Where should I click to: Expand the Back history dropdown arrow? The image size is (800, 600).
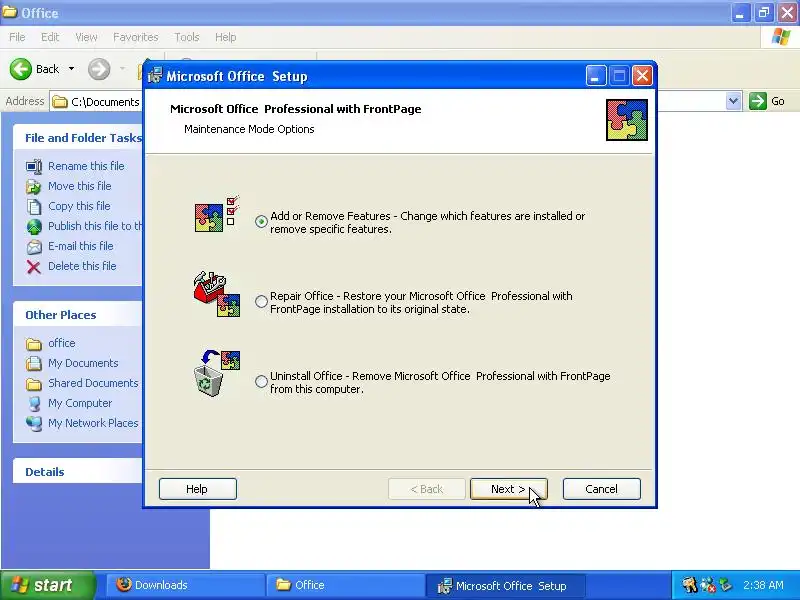click(x=71, y=69)
